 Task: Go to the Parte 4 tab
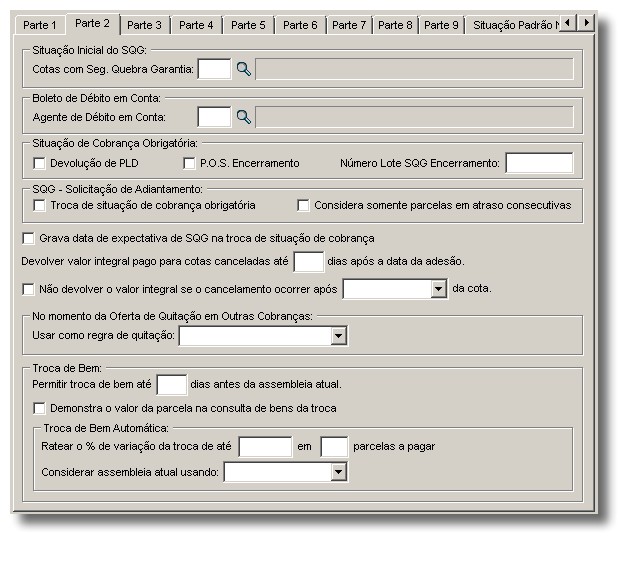pos(196,25)
